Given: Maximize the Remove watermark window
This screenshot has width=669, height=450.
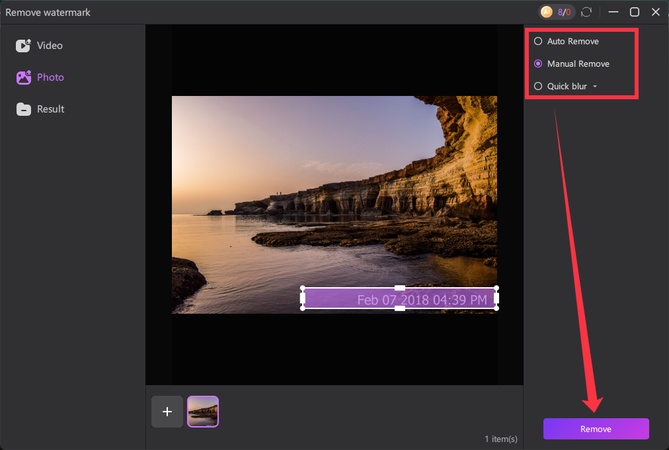Looking at the screenshot, I should tap(634, 12).
